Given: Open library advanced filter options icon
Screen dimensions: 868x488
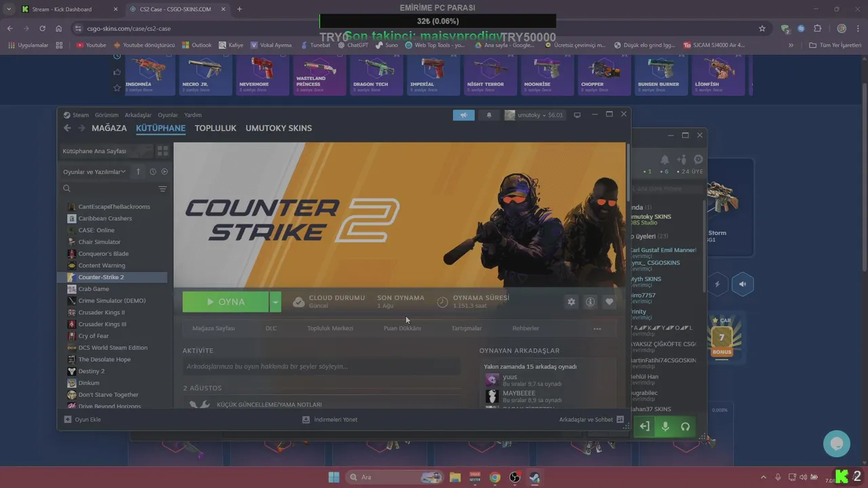Looking at the screenshot, I should tap(163, 188).
